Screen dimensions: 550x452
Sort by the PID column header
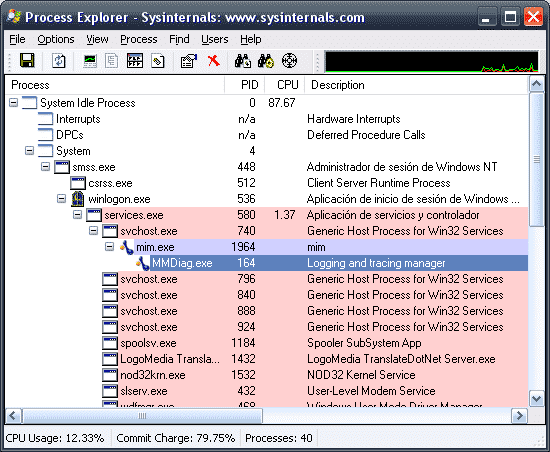(x=244, y=85)
